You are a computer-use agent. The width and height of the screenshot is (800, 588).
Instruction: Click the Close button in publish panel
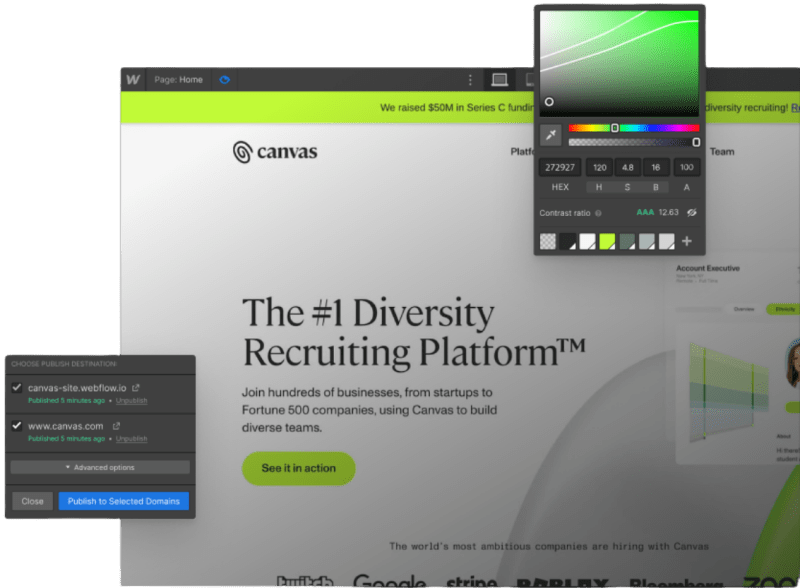point(32,501)
